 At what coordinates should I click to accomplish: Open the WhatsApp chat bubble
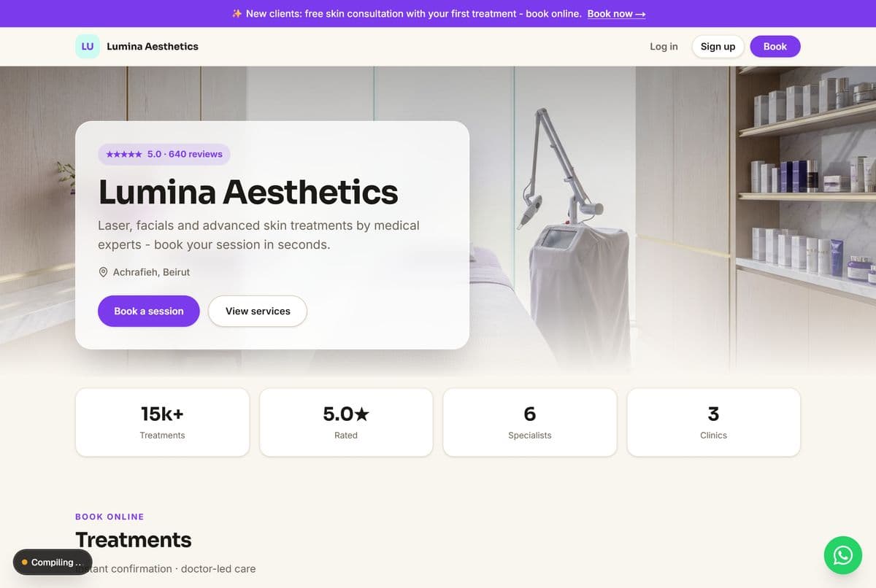843,555
